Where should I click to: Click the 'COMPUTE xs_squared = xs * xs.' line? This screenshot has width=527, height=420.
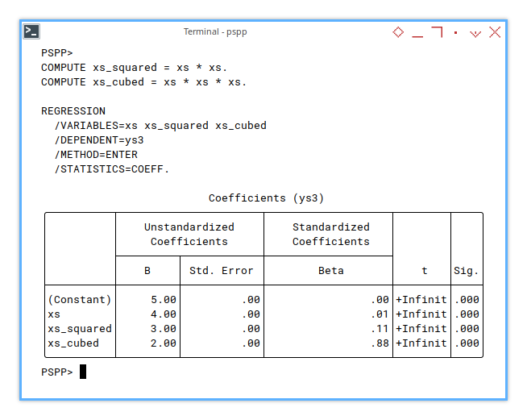pos(134,68)
